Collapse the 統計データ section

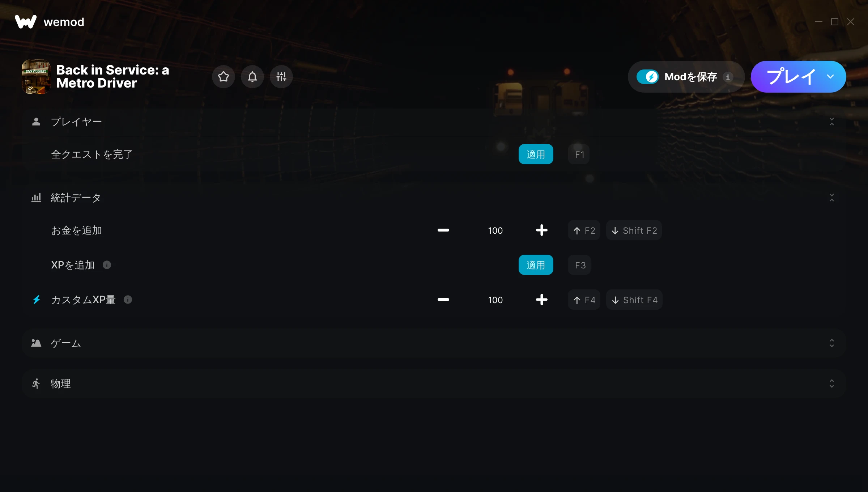(x=832, y=198)
